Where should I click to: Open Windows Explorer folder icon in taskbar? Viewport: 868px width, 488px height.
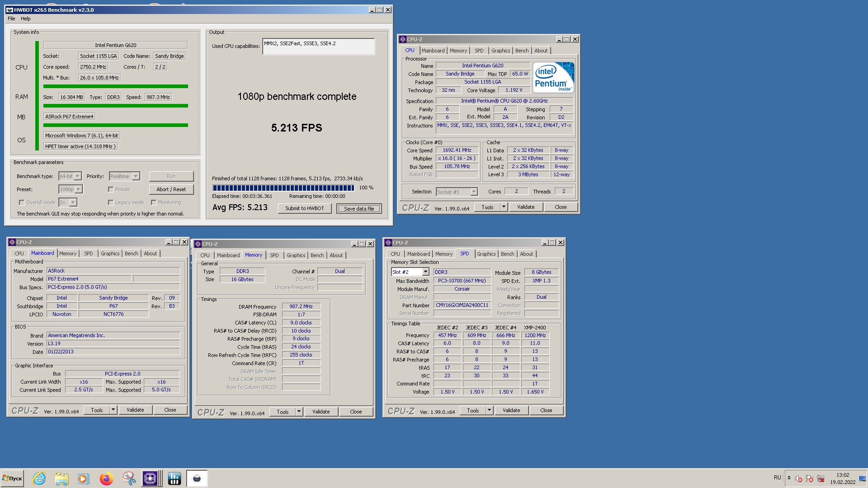tap(61, 478)
